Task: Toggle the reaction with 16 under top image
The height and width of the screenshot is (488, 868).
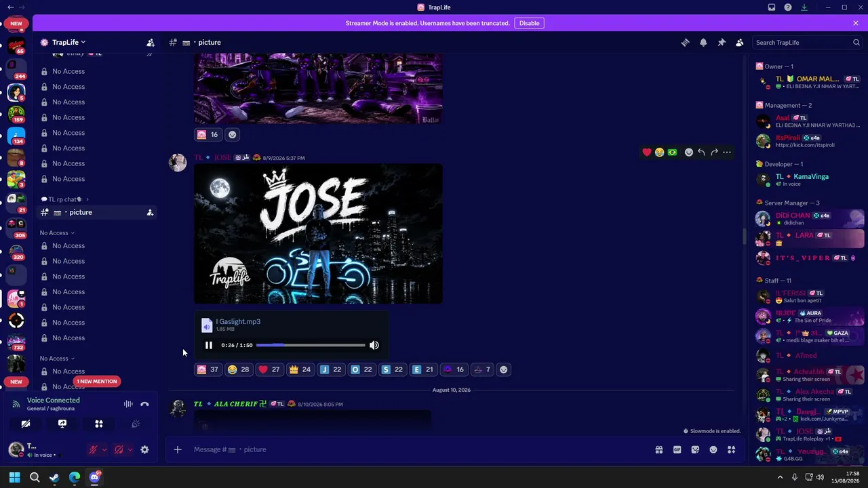Action: click(208, 134)
